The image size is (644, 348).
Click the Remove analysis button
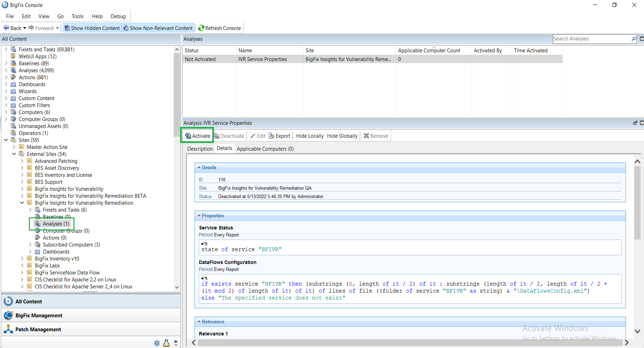pos(376,136)
